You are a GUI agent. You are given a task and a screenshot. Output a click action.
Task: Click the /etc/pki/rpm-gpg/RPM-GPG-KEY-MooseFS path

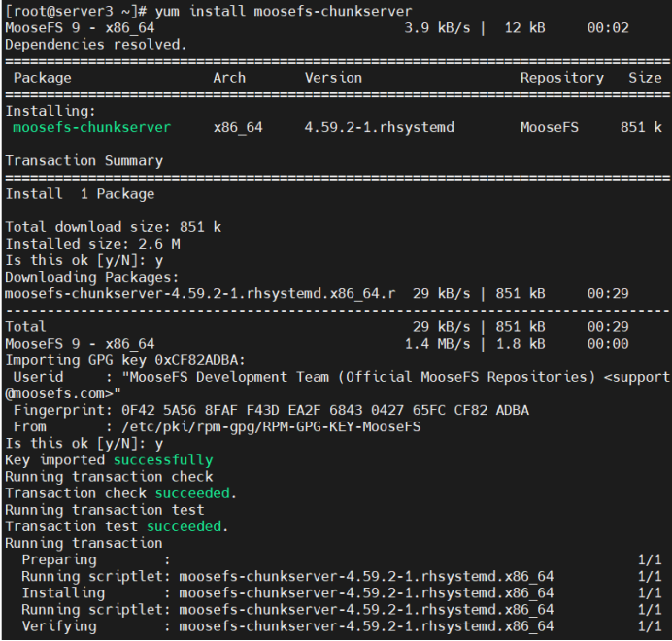click(271, 427)
